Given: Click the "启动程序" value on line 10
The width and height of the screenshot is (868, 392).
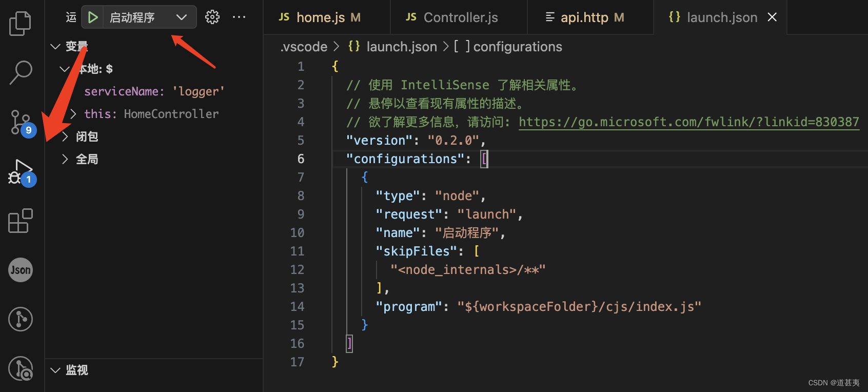Looking at the screenshot, I should tap(467, 232).
